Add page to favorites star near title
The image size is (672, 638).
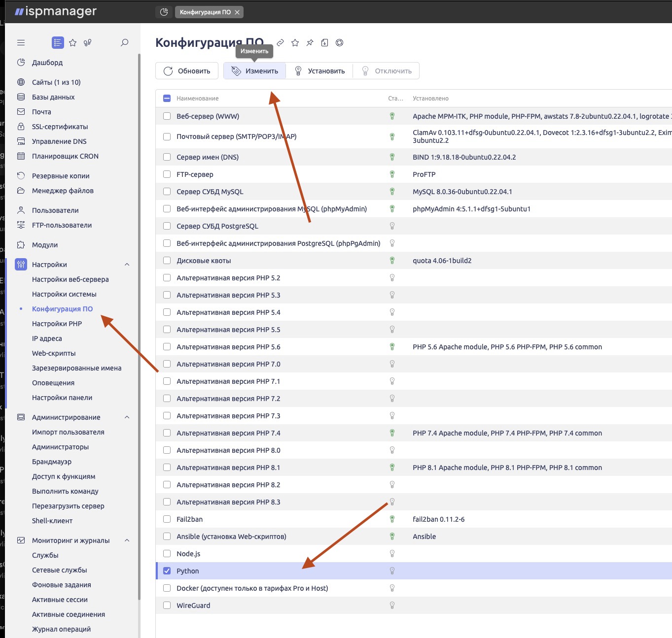pyautogui.click(x=295, y=43)
